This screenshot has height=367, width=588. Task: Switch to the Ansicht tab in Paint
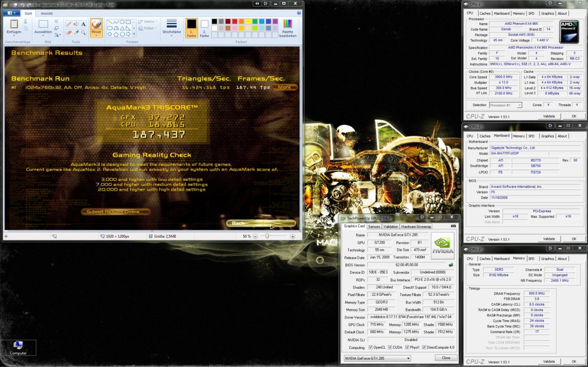coord(47,13)
